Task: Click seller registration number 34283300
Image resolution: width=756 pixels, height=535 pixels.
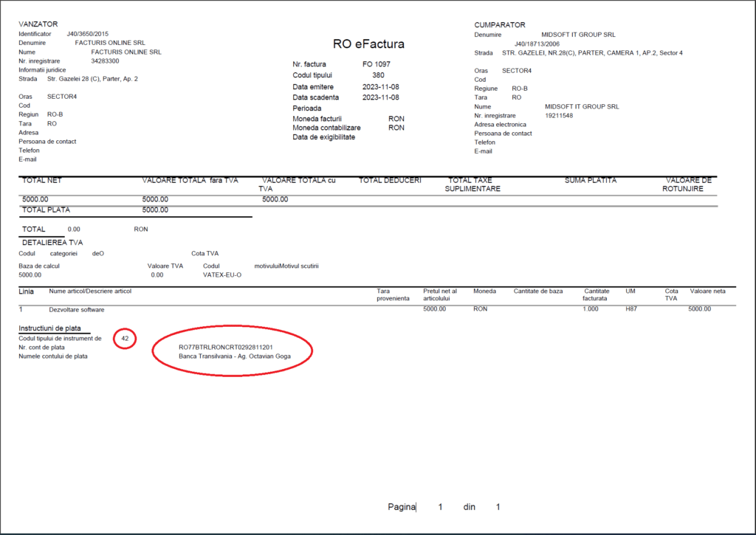Action: (106, 61)
